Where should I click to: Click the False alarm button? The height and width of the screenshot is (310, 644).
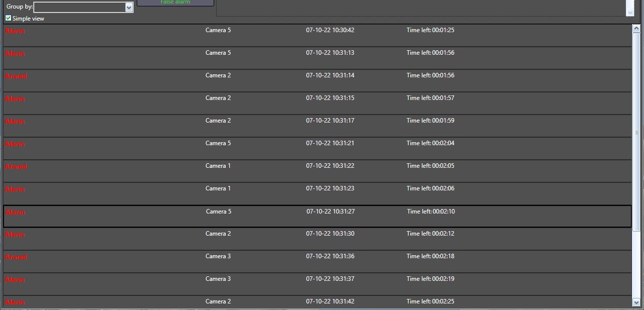(175, 3)
